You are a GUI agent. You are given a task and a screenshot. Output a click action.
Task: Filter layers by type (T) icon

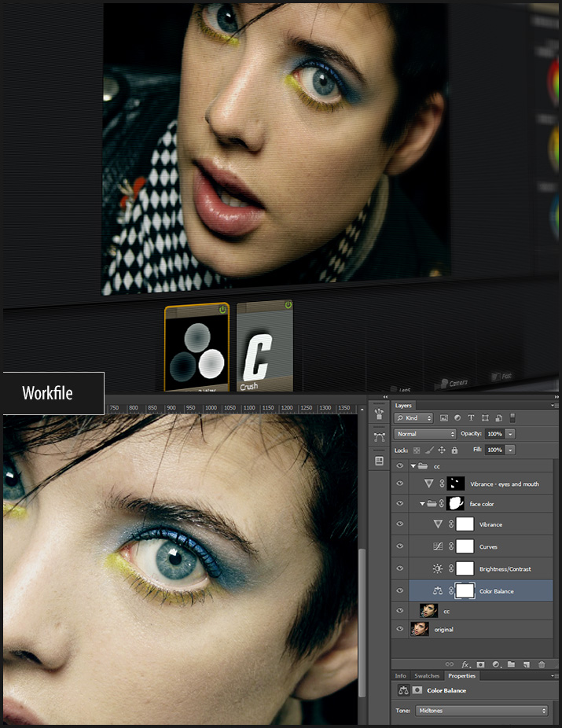pos(471,418)
